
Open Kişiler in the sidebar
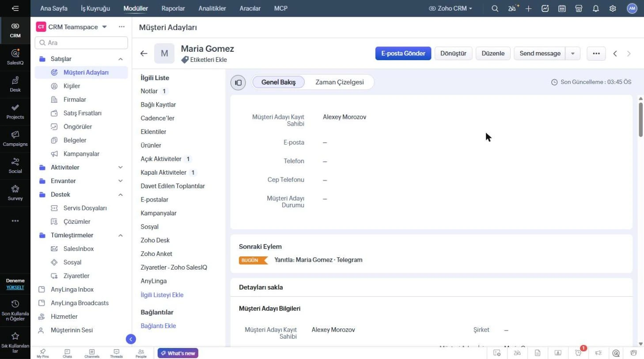tap(72, 86)
